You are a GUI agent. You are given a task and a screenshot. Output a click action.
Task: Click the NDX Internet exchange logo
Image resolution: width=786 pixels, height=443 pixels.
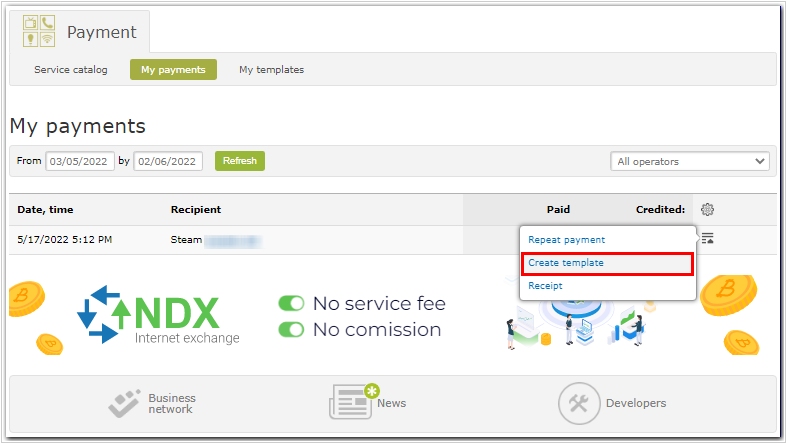[159, 315]
